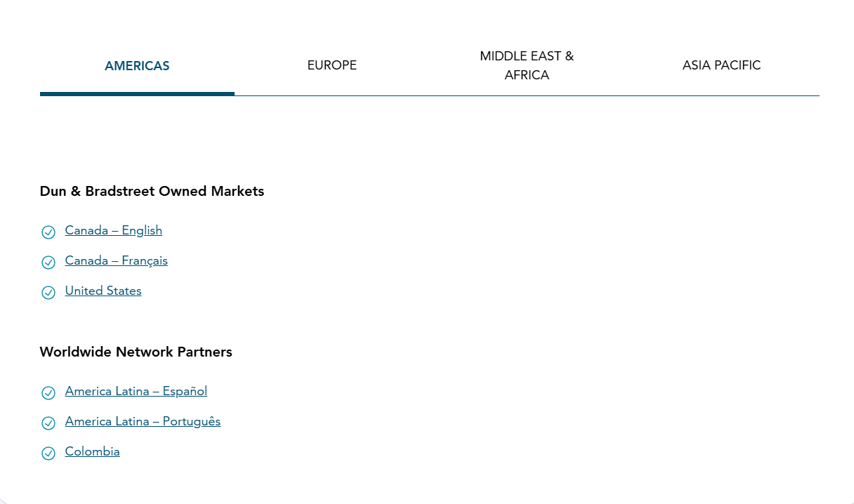Click the checkmark icon beside Canada – Français

click(x=48, y=262)
